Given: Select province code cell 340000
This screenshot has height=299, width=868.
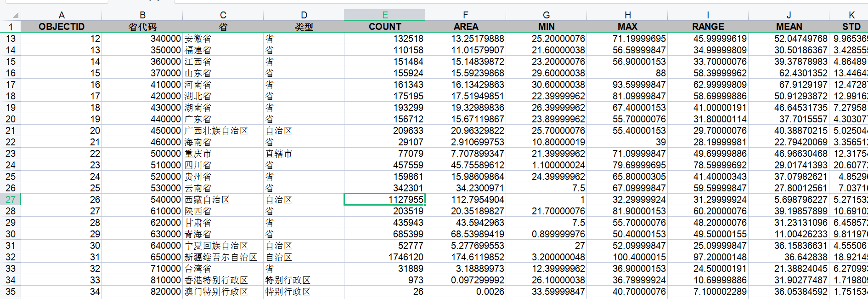Looking at the screenshot, I should pos(142,39).
